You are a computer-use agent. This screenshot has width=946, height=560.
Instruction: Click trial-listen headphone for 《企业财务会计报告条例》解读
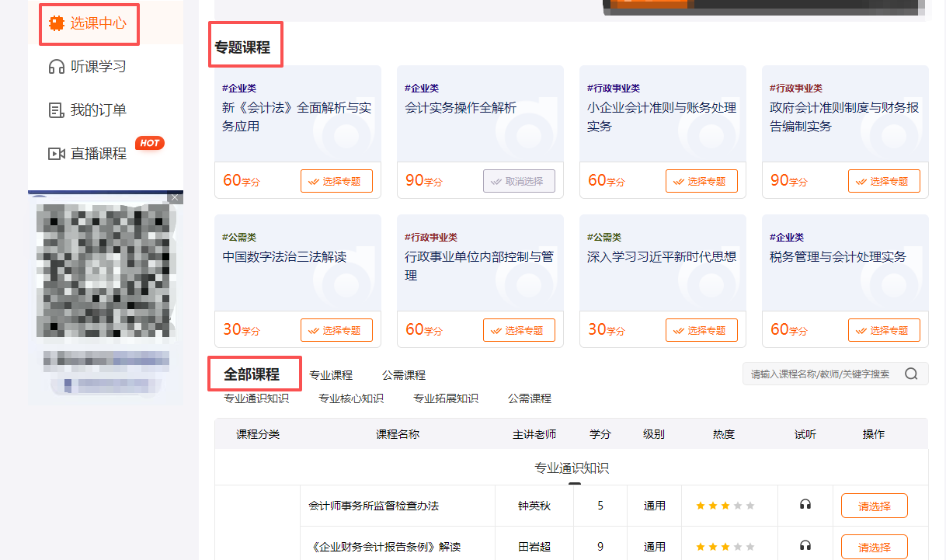tap(805, 546)
